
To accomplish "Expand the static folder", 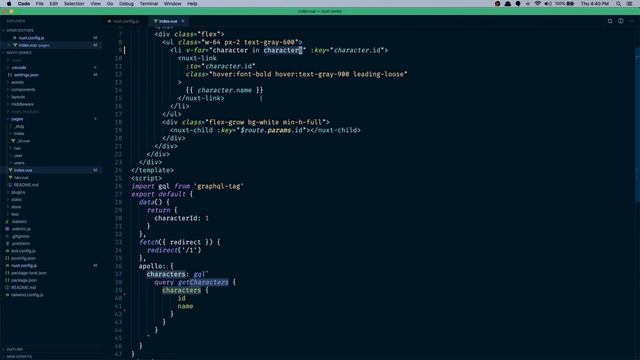I will (16, 200).
